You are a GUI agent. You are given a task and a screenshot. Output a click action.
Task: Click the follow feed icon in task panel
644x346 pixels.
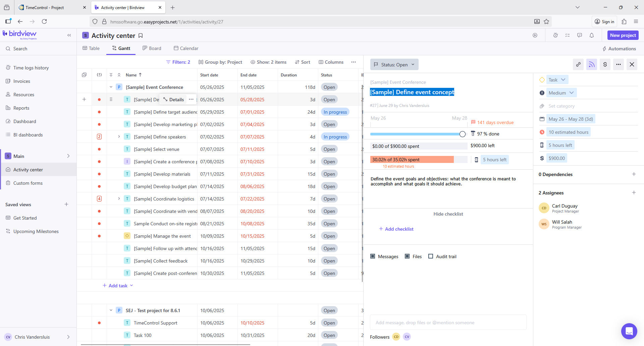[592, 64]
